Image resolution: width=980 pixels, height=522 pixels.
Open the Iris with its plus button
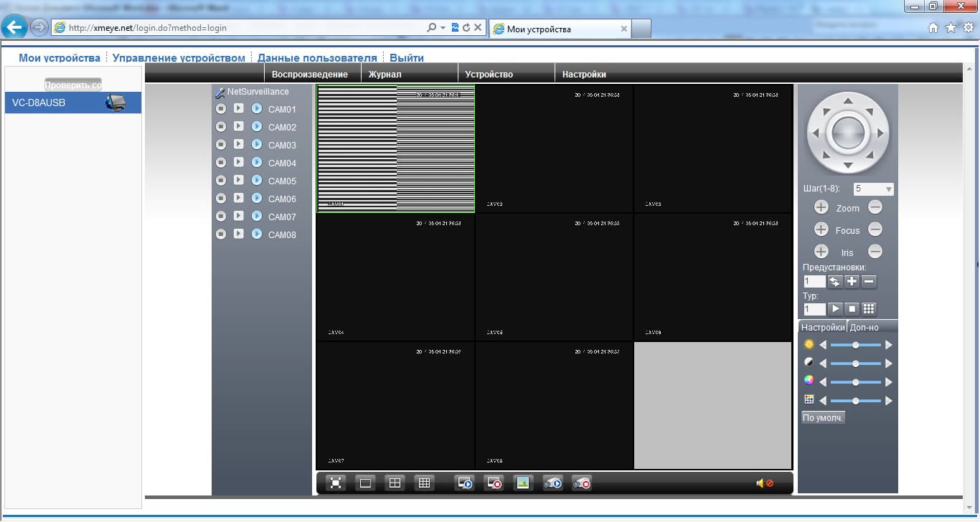click(821, 252)
